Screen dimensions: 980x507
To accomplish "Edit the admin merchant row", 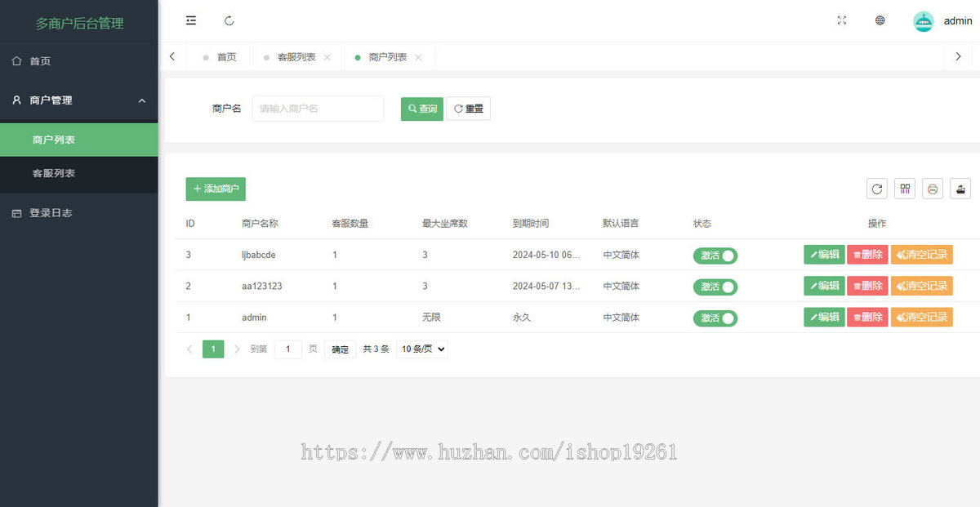I will (x=824, y=317).
